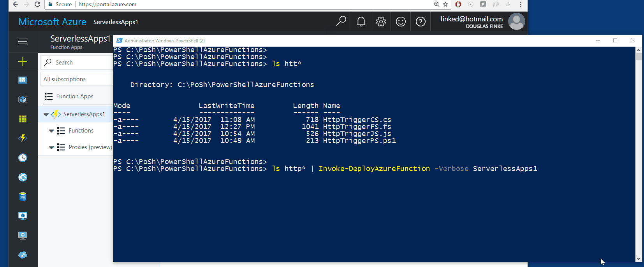Click ServerlessApps1 breadcrumb in header
Image resolution: width=644 pixels, height=267 pixels.
click(x=116, y=22)
